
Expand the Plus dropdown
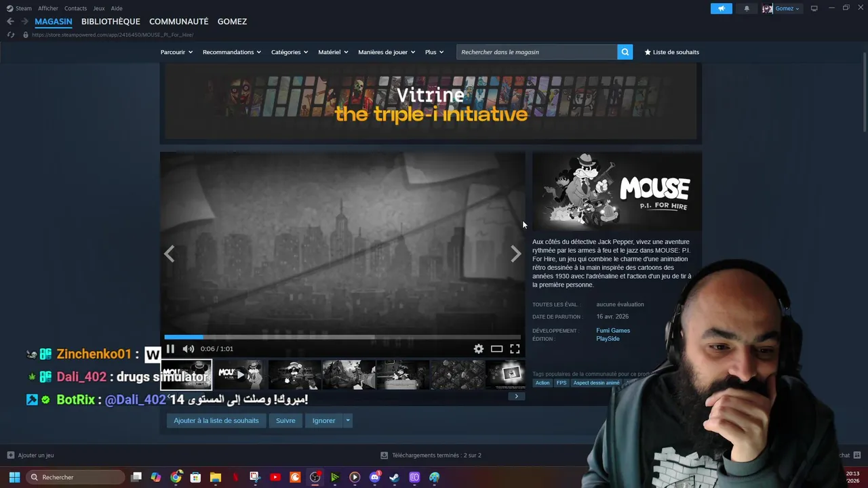434,52
